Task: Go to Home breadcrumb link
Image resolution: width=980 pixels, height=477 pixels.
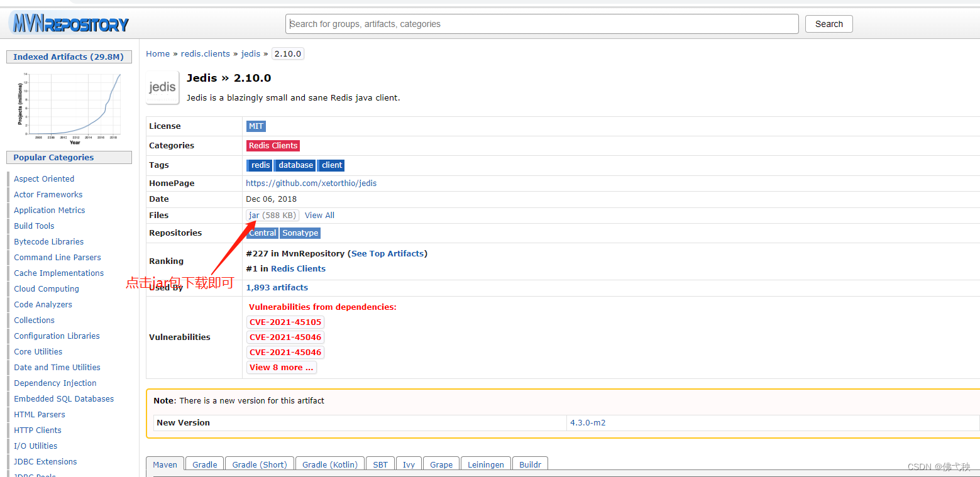Action: tap(158, 54)
